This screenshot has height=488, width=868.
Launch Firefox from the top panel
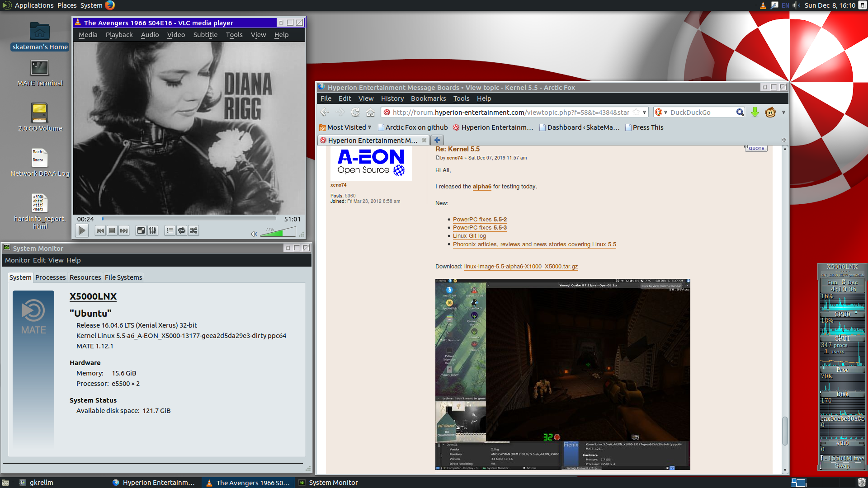point(110,5)
